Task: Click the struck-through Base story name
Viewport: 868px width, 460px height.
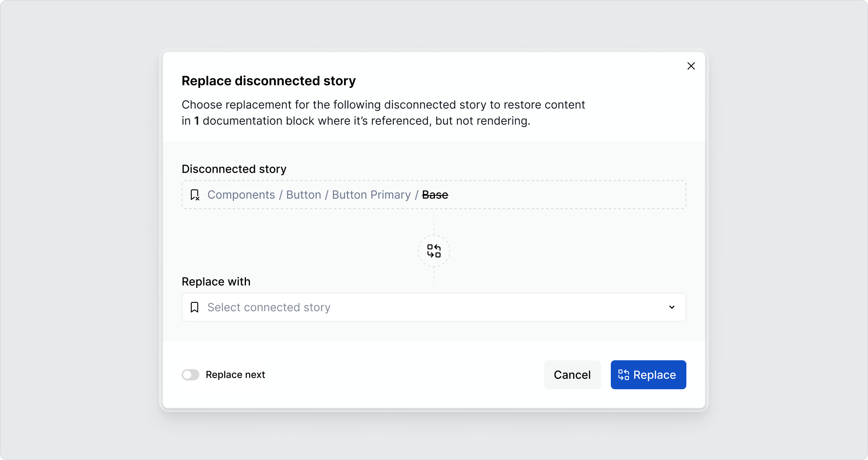Action: [x=435, y=195]
